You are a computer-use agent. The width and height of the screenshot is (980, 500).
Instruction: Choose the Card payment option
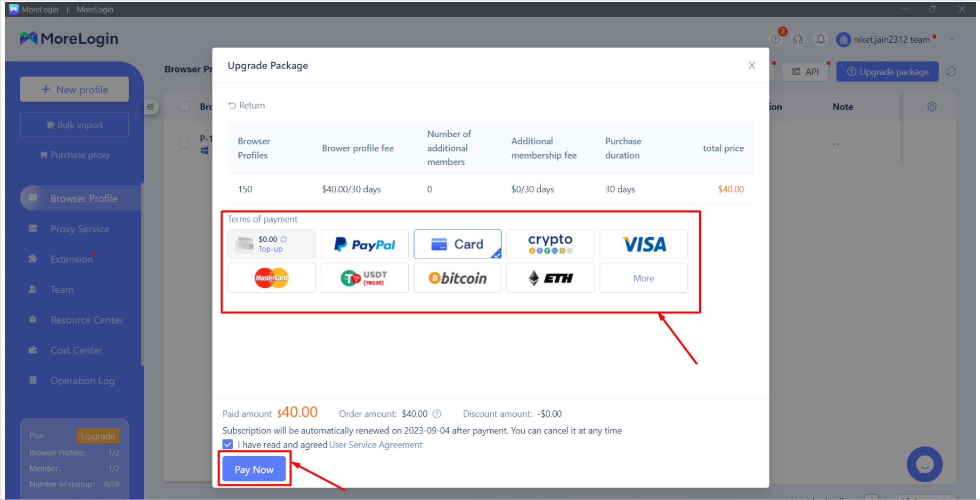[457, 244]
